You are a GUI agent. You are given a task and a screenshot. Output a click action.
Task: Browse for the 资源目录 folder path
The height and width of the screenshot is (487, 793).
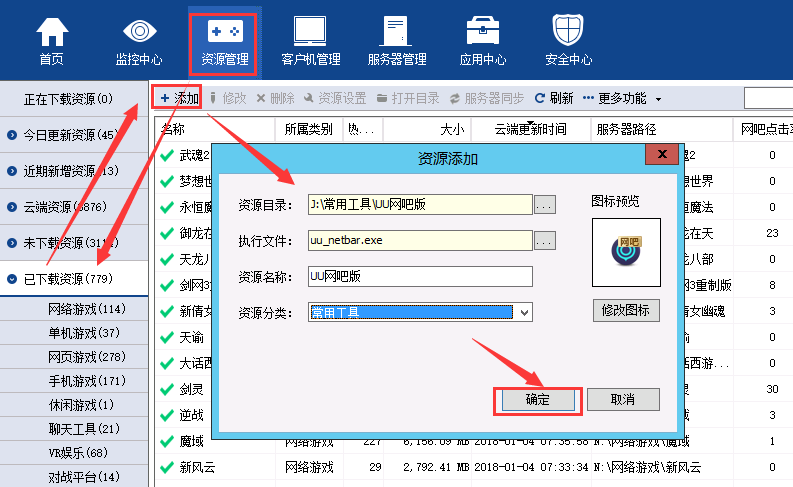click(x=544, y=205)
